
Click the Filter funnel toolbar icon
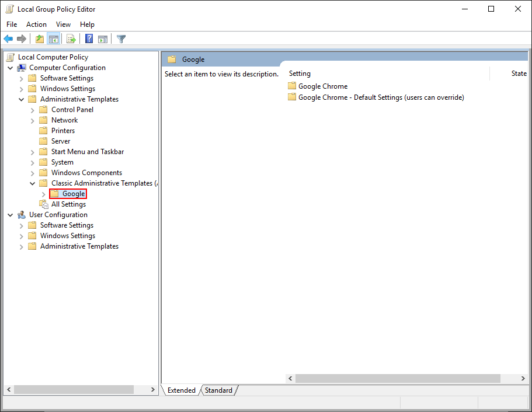(x=121, y=39)
